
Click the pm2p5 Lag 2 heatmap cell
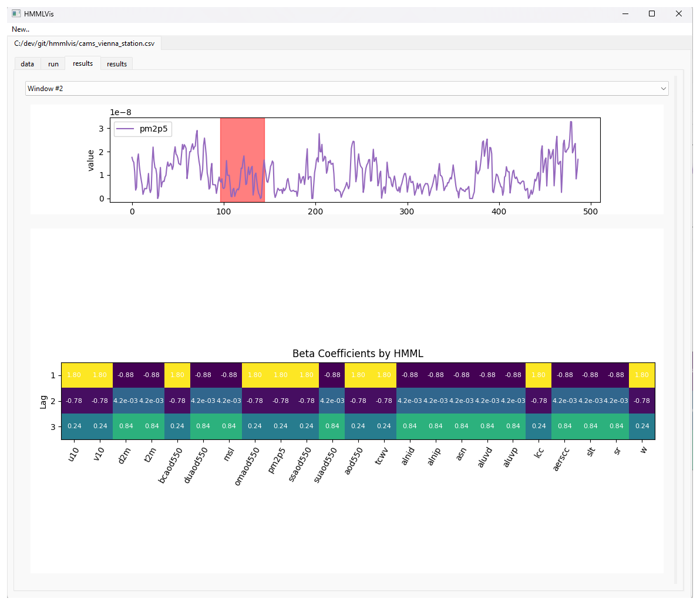[281, 401]
